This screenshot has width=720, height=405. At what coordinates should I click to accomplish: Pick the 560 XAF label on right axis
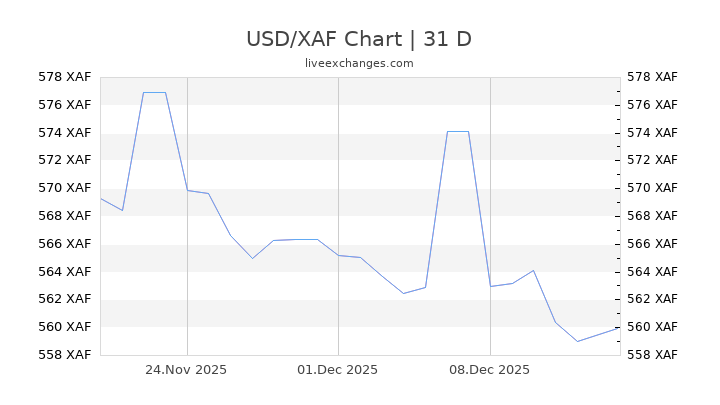click(x=650, y=327)
